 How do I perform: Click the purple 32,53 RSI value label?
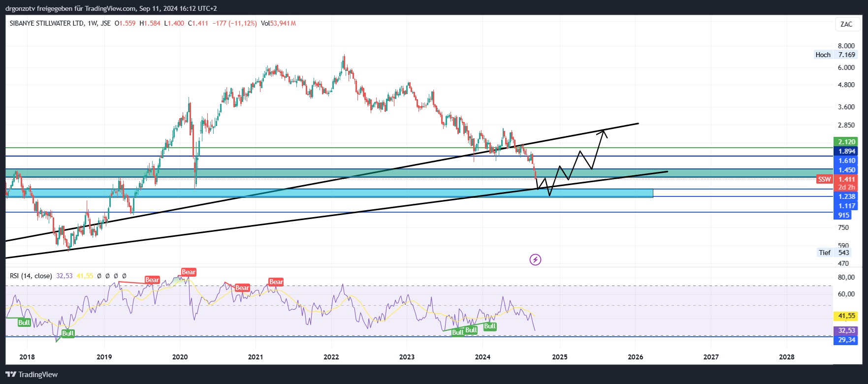(846, 330)
